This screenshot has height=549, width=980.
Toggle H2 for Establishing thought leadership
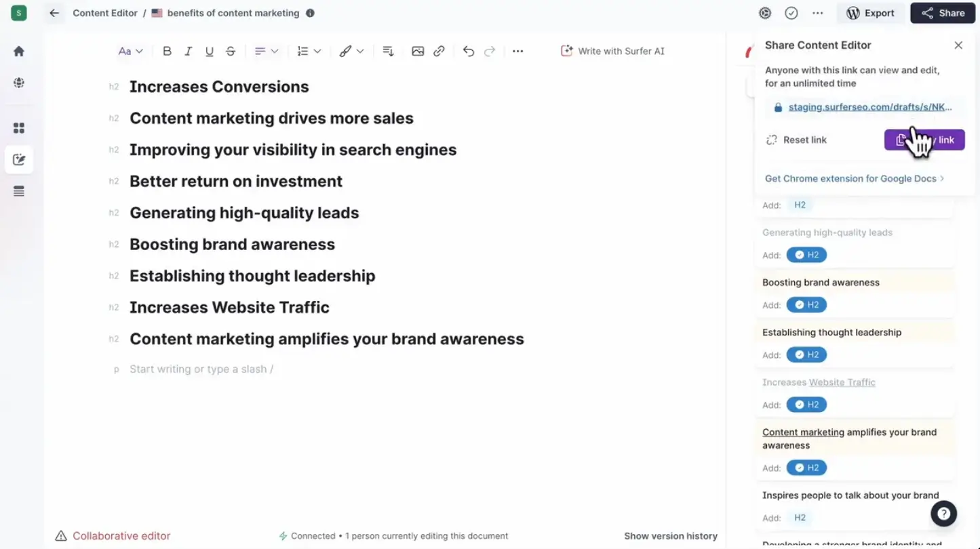[806, 354]
